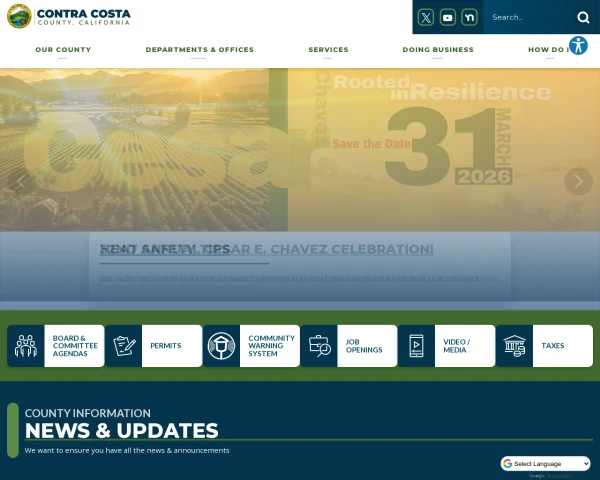This screenshot has height=480, width=600.
Task: Open the accessibility widget icon
Action: (x=578, y=45)
